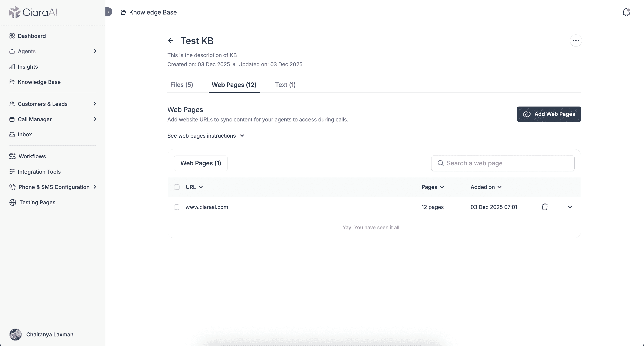Collapse the sidebar with the arrow toggle
This screenshot has width=644, height=346.
108,12
